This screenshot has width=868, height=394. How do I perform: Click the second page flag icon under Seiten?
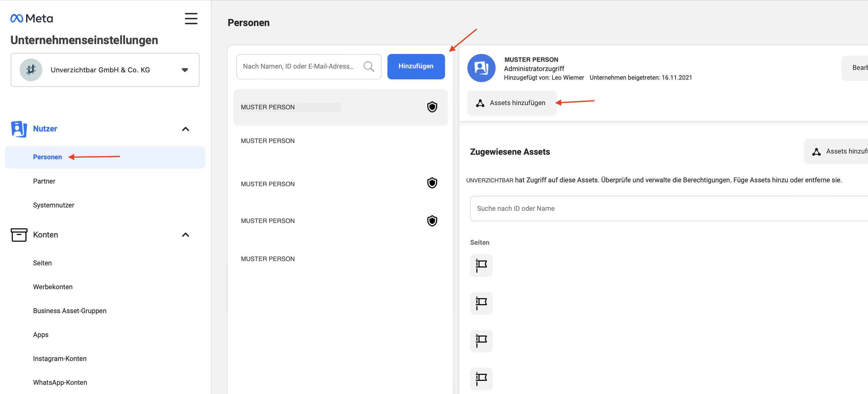click(x=481, y=303)
